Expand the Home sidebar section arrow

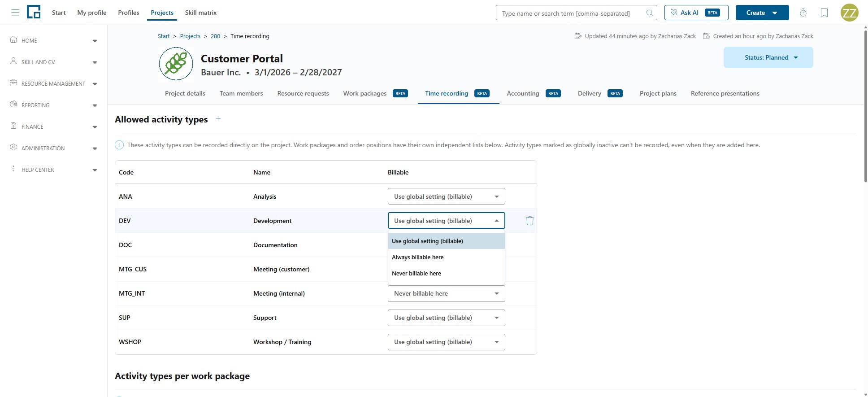[95, 41]
